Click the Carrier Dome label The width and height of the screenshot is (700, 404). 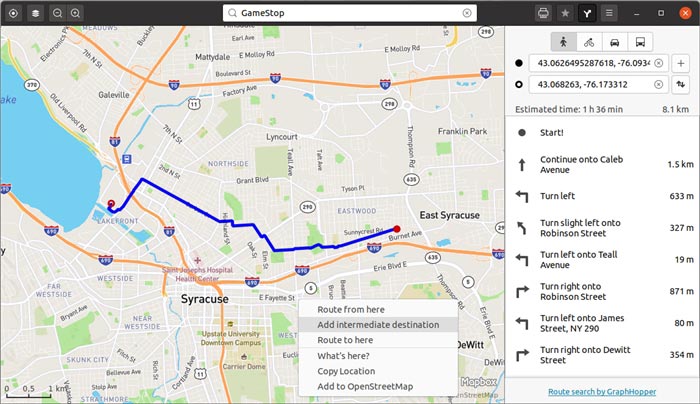tap(244, 366)
